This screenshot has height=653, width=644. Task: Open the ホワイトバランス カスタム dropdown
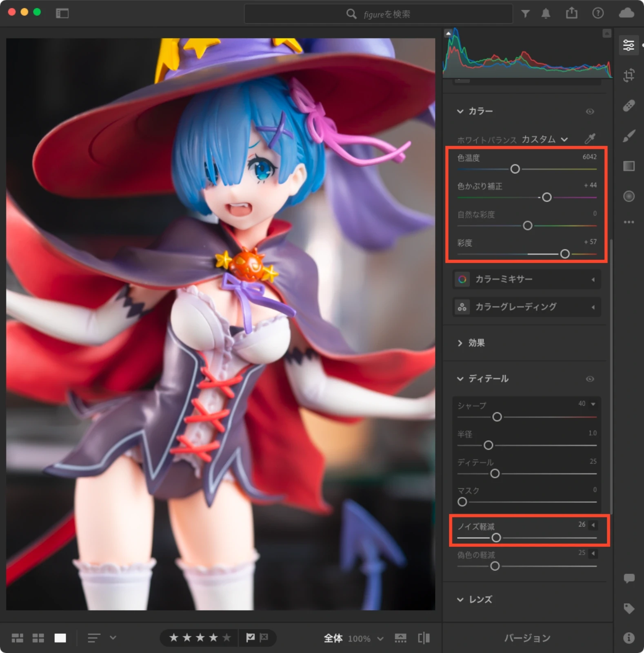pyautogui.click(x=544, y=139)
